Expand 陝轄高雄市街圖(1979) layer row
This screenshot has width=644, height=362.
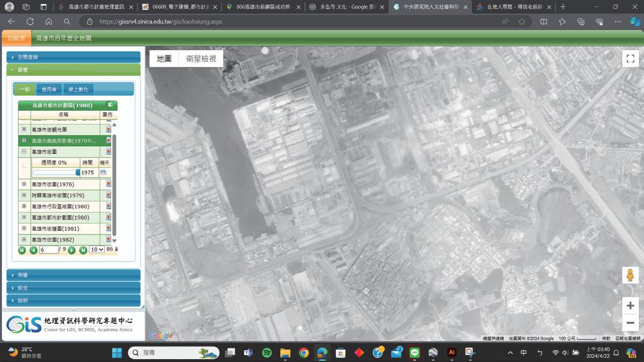[x=24, y=195]
